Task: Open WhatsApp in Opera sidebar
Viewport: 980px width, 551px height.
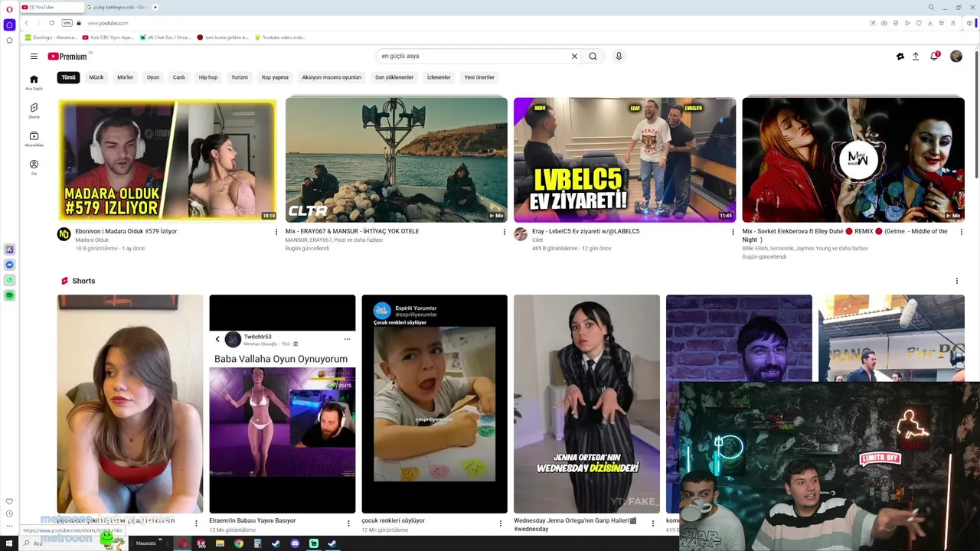Action: pyautogui.click(x=9, y=280)
